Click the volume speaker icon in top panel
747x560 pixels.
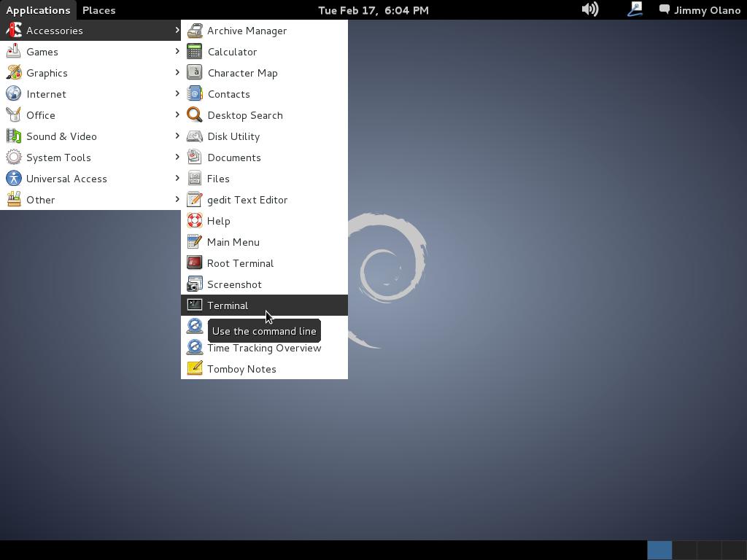click(x=589, y=9)
